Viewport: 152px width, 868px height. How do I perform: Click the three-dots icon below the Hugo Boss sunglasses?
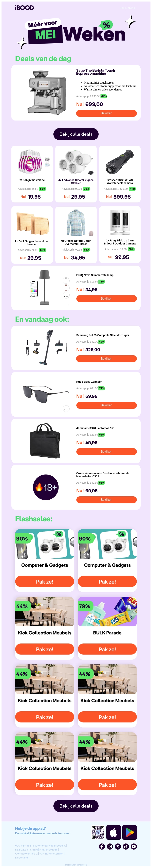[x=66, y=409]
